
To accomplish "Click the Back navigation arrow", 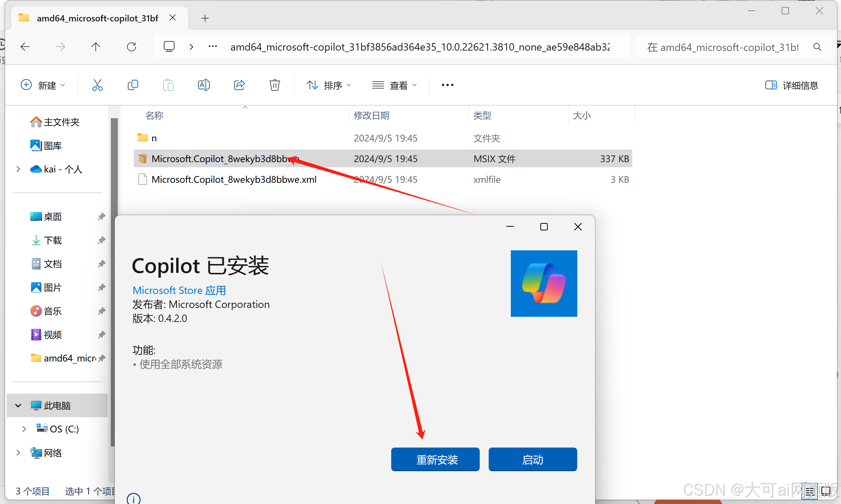I will [x=25, y=47].
